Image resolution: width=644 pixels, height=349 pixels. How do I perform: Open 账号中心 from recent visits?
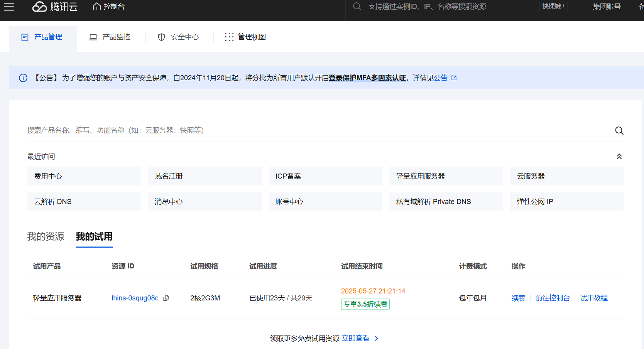tap(325, 202)
